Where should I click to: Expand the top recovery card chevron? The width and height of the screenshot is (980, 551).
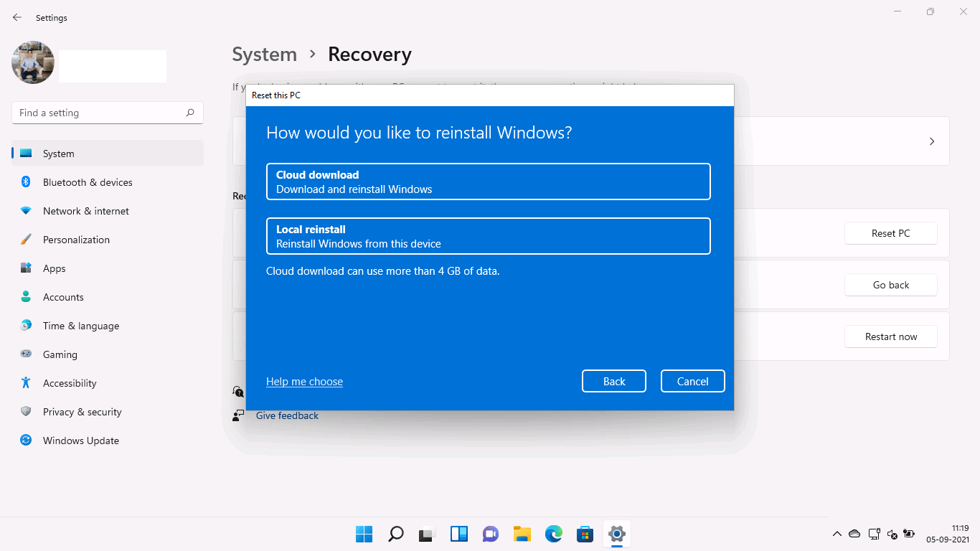click(x=932, y=141)
